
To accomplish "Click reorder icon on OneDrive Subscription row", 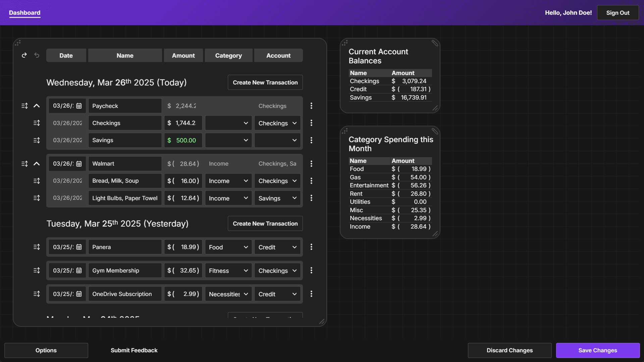I will 37,294.
